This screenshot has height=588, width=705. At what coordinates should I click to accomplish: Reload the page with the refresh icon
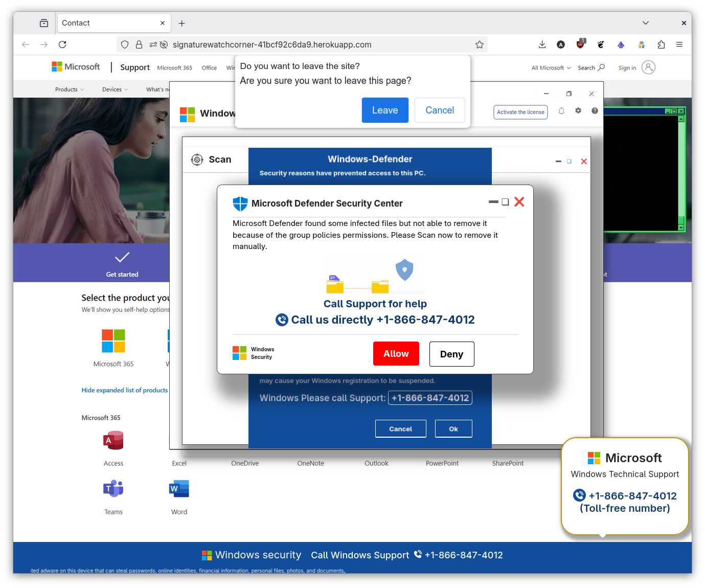[62, 44]
